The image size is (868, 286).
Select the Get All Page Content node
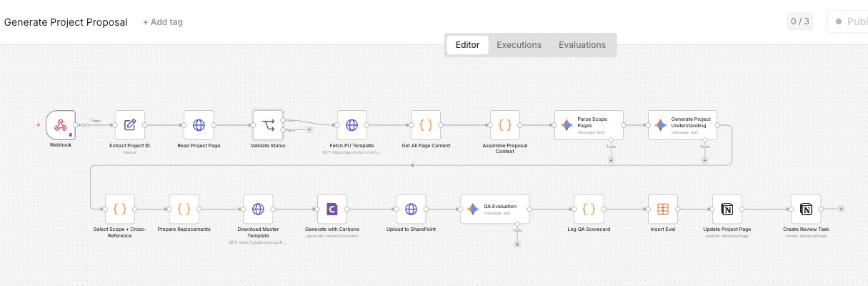click(x=426, y=125)
